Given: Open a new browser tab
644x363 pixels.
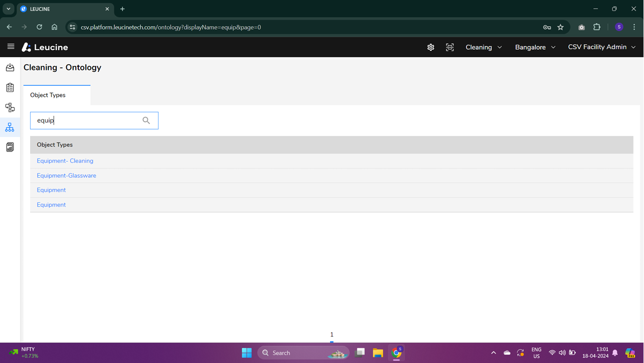Looking at the screenshot, I should pos(122,9).
